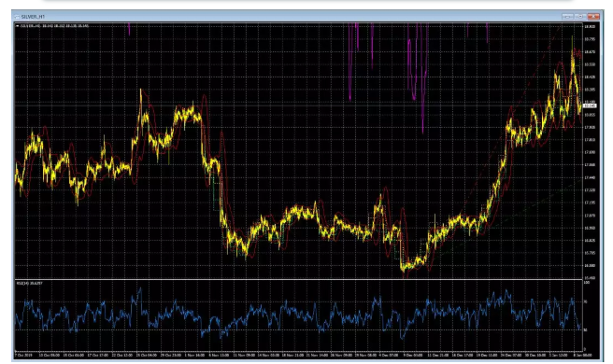Click the SILVER,H1 OHLC values text
This screenshot has height=364, width=613.
point(55,26)
